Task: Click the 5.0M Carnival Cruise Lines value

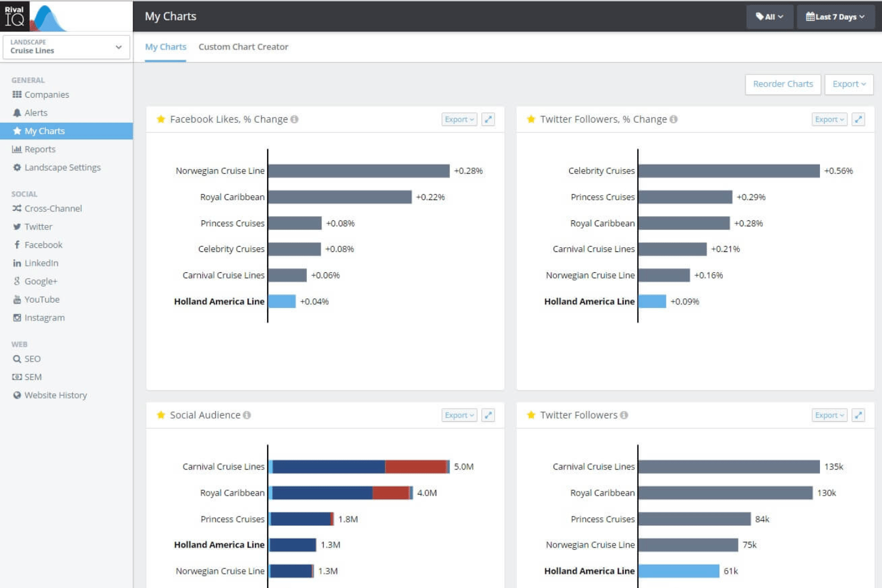Action: (464, 466)
